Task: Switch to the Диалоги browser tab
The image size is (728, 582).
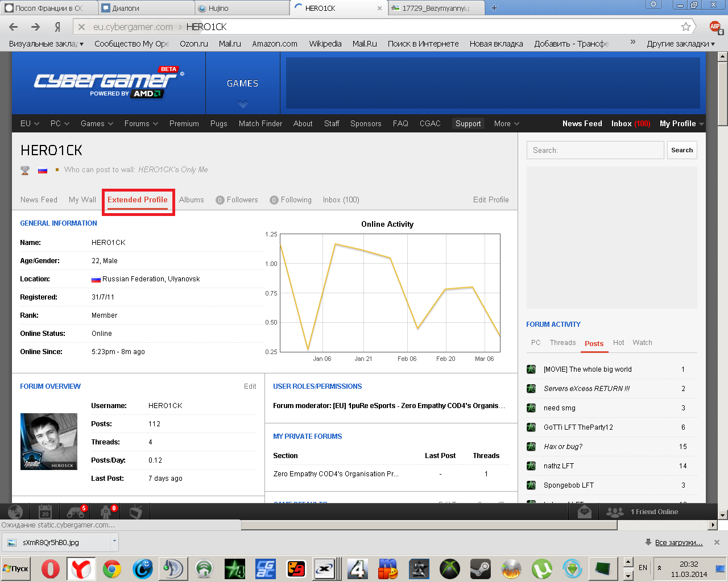Action: click(x=146, y=8)
